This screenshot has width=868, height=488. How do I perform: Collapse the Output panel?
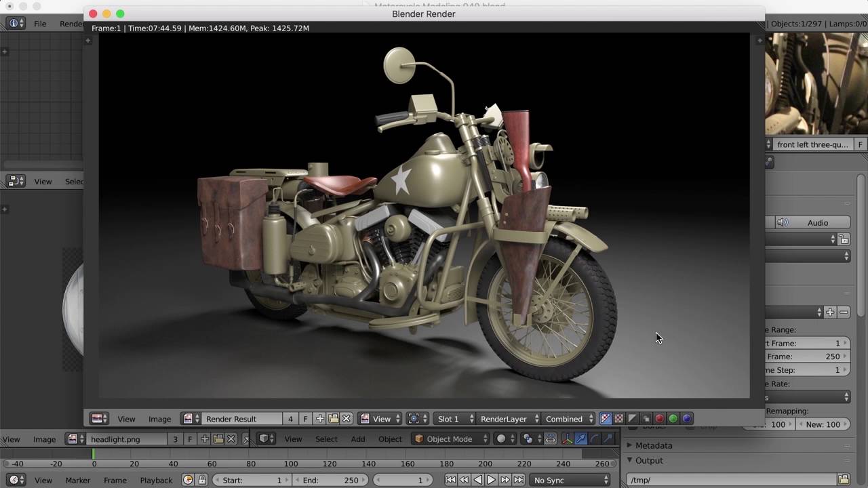coord(629,460)
